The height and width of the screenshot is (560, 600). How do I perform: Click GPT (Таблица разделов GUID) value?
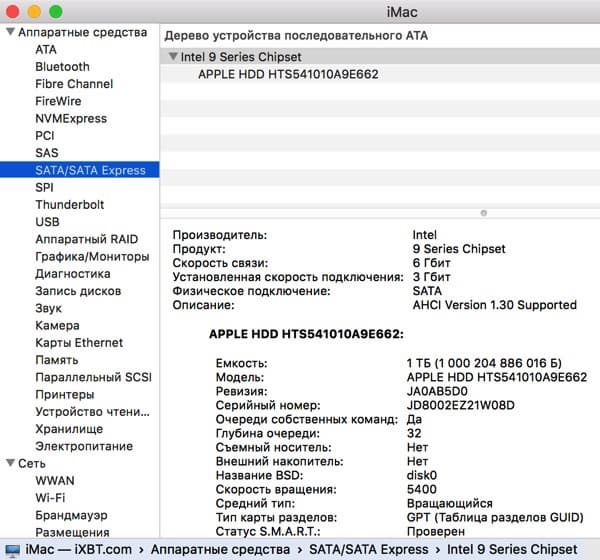(x=495, y=517)
